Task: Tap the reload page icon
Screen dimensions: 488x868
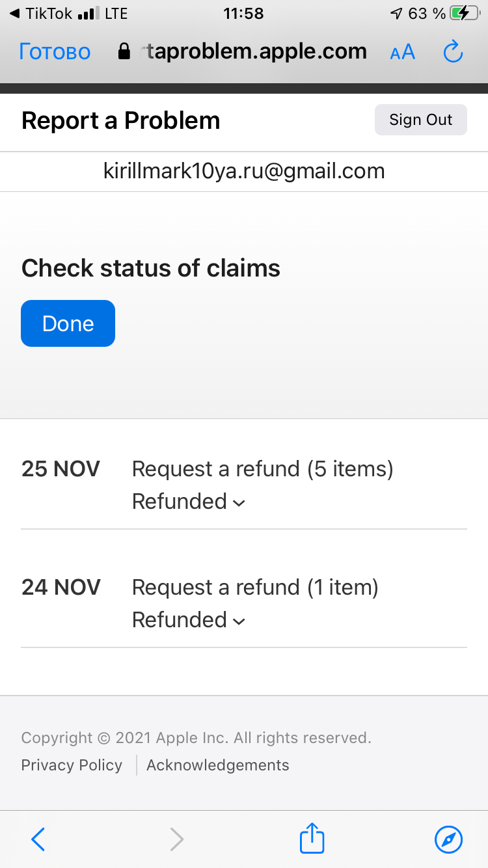Action: [x=452, y=52]
